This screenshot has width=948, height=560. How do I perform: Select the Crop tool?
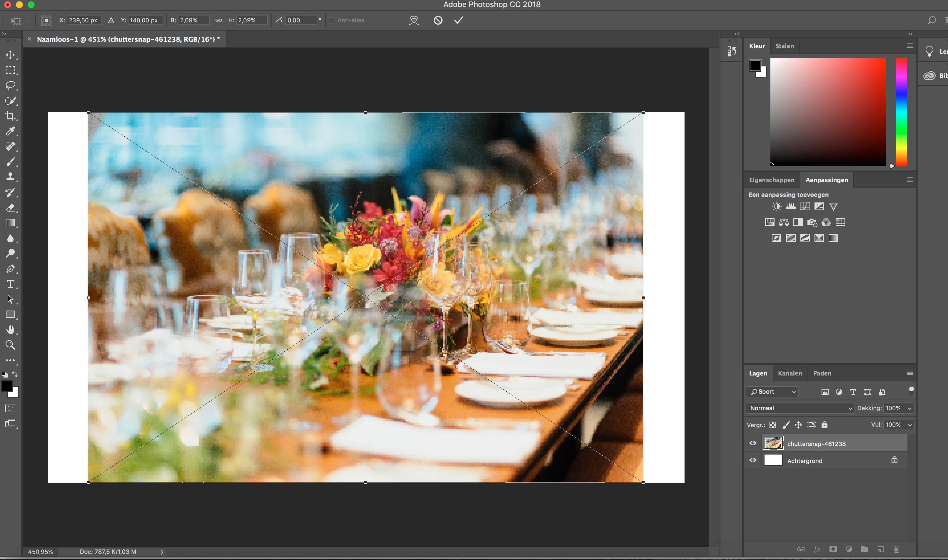click(x=10, y=116)
